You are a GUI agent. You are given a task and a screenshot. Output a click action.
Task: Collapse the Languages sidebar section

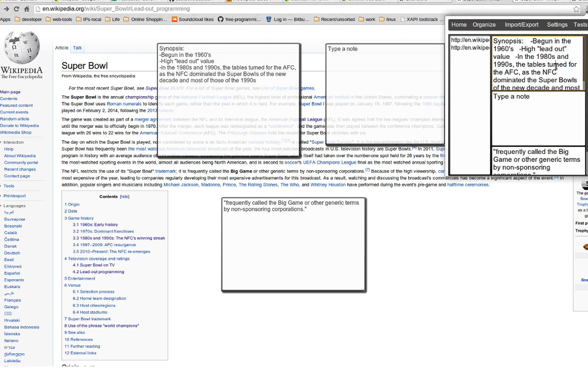coord(13,206)
